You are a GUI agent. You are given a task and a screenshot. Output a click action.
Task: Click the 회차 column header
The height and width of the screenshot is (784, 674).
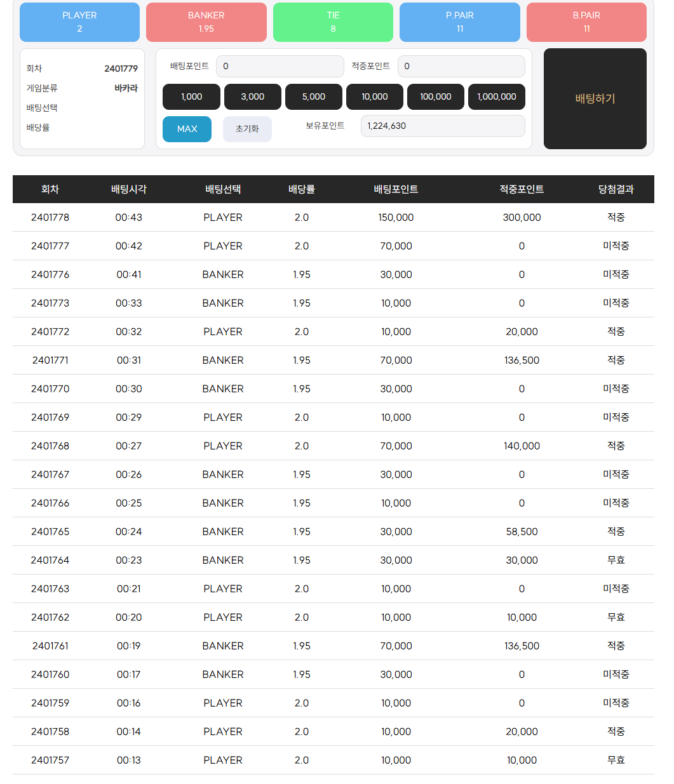point(50,189)
